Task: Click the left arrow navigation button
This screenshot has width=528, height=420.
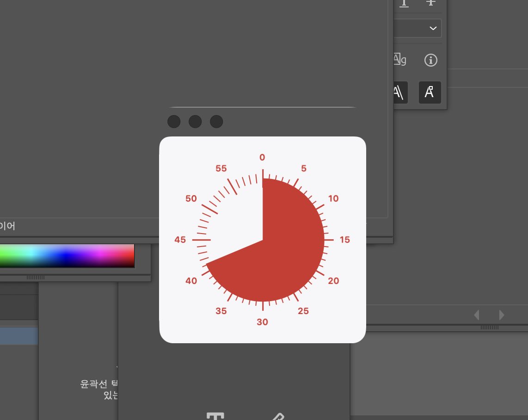Action: click(x=477, y=315)
